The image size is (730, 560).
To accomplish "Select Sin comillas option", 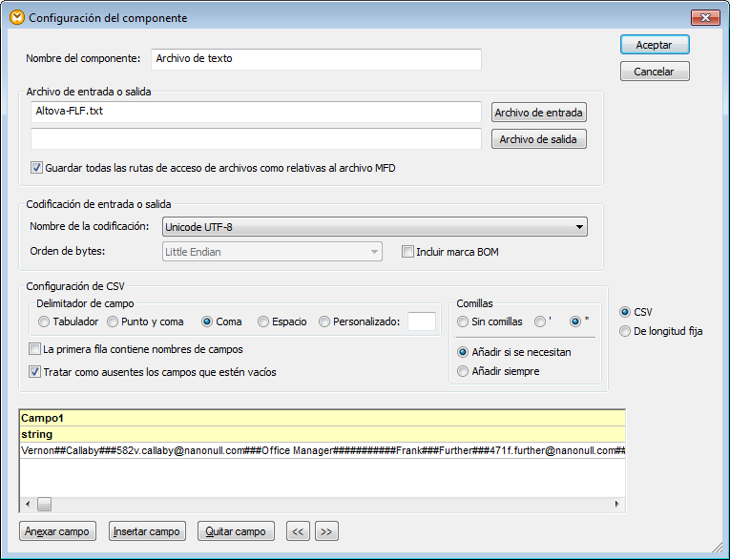I will (x=464, y=321).
